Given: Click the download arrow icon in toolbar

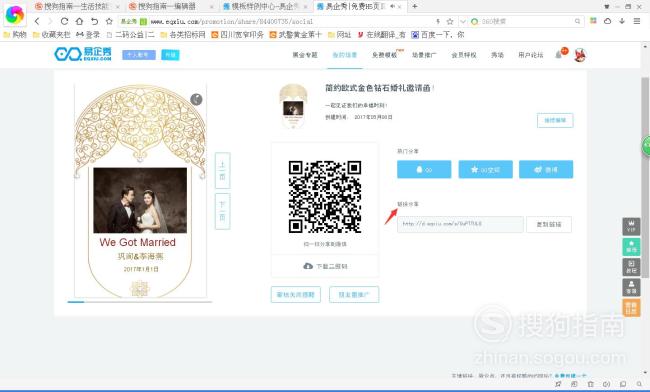Looking at the screenshot, I should pyautogui.click(x=622, y=21).
